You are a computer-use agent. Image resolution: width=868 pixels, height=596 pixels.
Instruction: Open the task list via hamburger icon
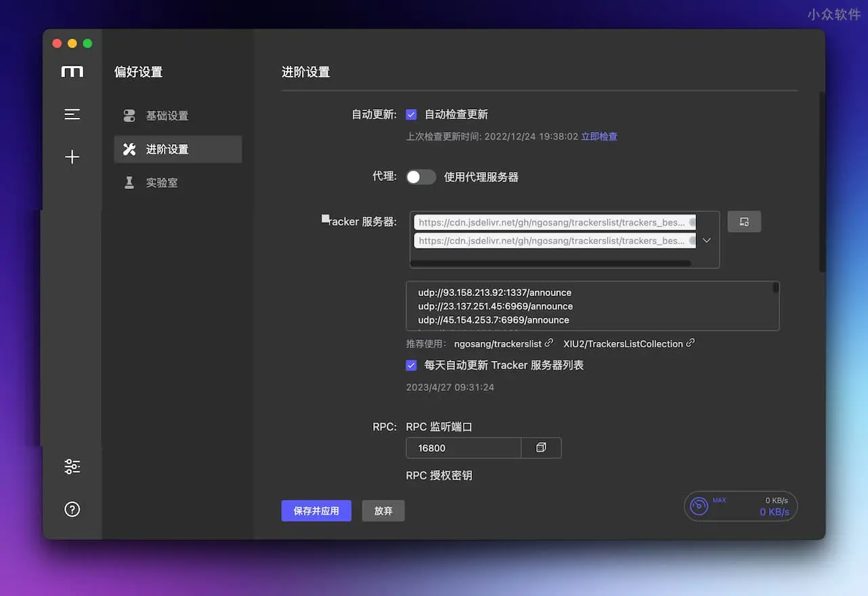(x=72, y=114)
